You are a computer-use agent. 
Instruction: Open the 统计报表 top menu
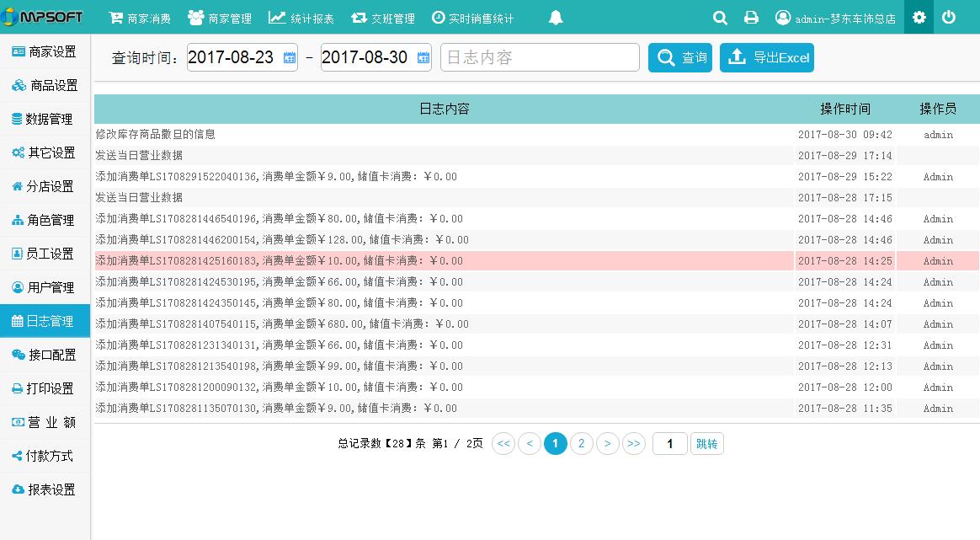(x=301, y=18)
